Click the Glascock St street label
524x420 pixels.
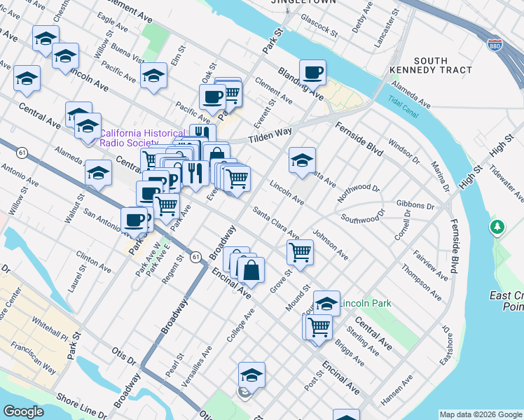click(x=319, y=25)
